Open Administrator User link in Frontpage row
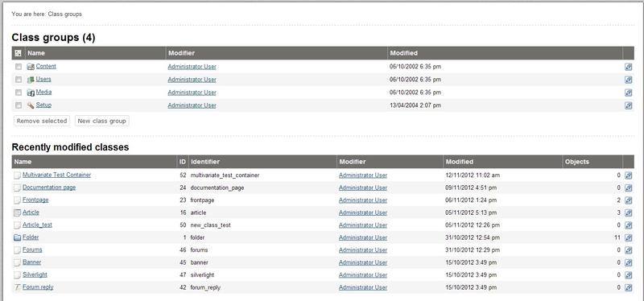Screen dimensions: 644x301 point(363,200)
